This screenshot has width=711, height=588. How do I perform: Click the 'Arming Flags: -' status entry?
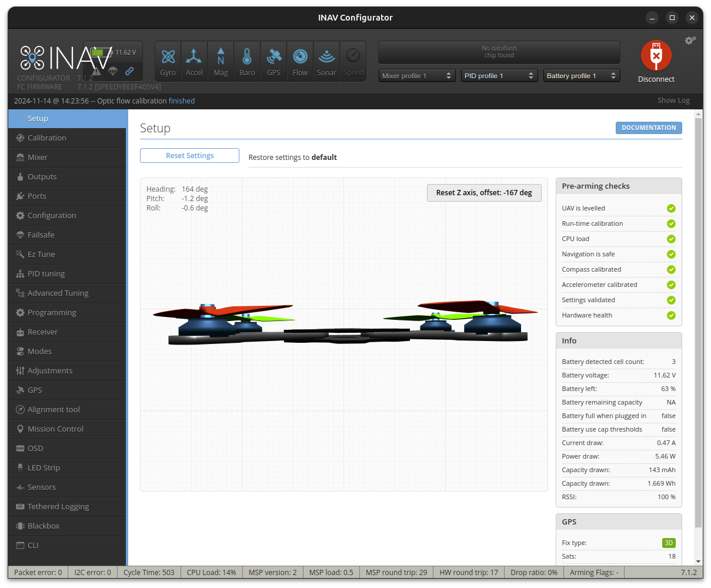[x=594, y=573]
